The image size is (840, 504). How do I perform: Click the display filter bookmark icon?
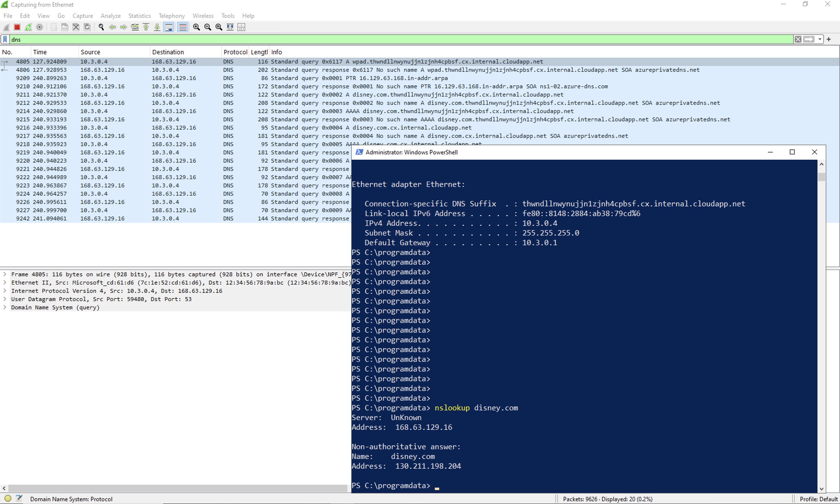click(x=5, y=39)
